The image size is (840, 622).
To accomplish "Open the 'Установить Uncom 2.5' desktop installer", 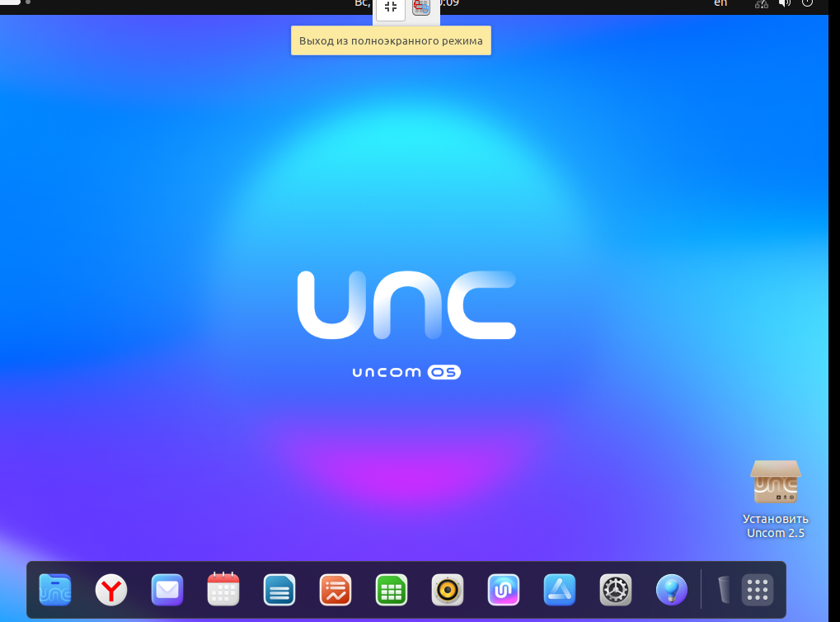I will click(x=775, y=500).
